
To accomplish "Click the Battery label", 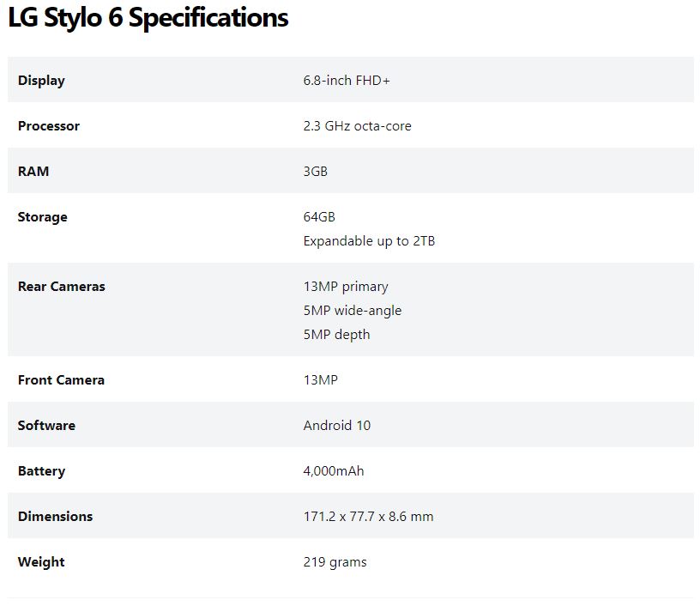I will pos(41,471).
